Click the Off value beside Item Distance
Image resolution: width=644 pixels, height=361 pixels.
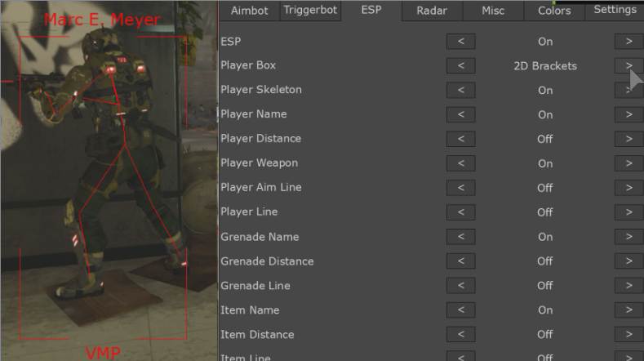(x=545, y=334)
